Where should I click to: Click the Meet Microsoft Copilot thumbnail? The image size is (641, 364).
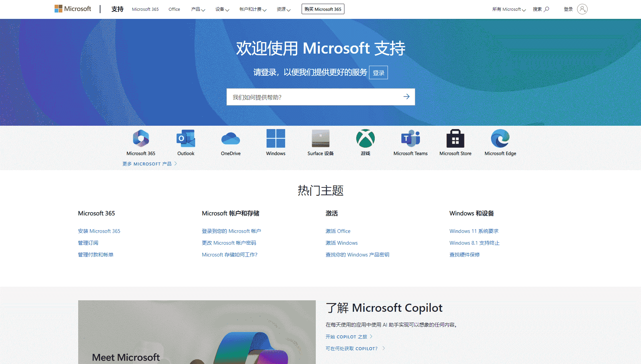point(197,332)
